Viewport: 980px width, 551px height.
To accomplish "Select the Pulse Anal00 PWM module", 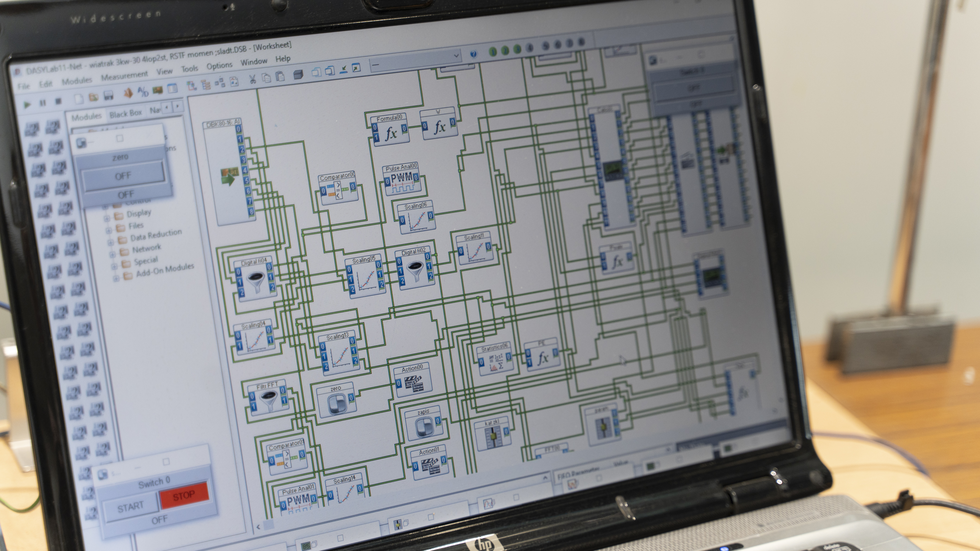I will point(402,179).
